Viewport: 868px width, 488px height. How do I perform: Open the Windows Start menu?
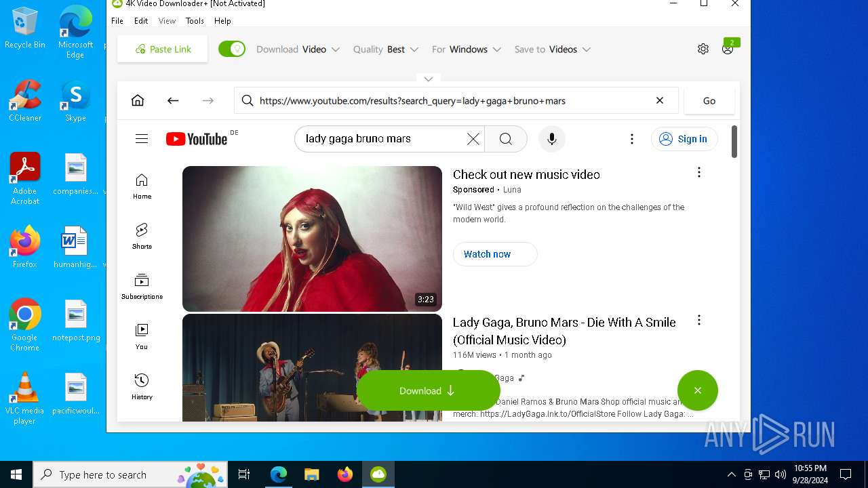coord(16,474)
